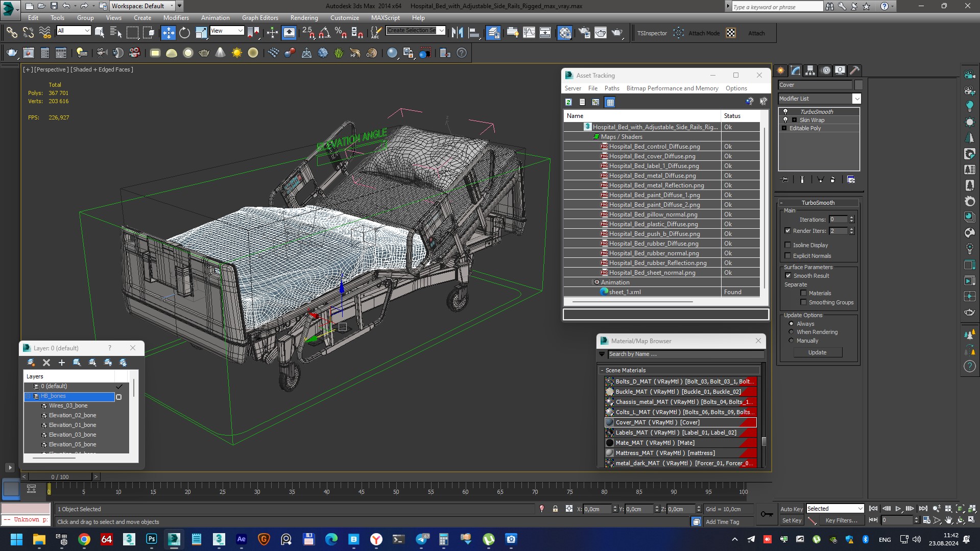Enable Separate by Smoothing Groups checkbox
Viewport: 980px width, 551px height.
[x=803, y=302]
